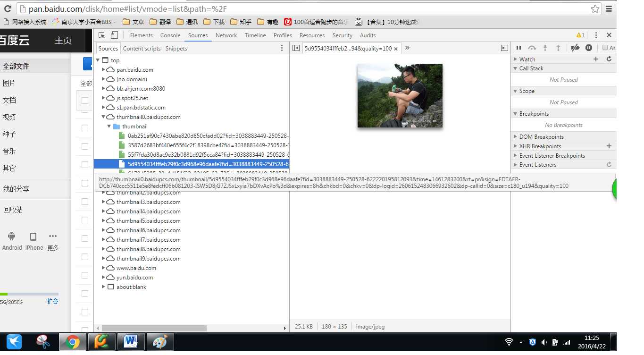Check the Async checkbox in debugger toolbar
This screenshot has height=355, width=644.
[x=605, y=48]
